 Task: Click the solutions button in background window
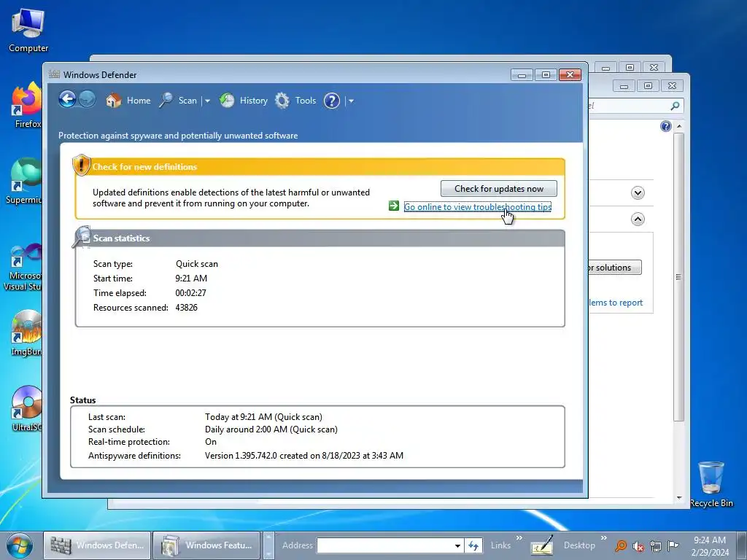(x=614, y=267)
